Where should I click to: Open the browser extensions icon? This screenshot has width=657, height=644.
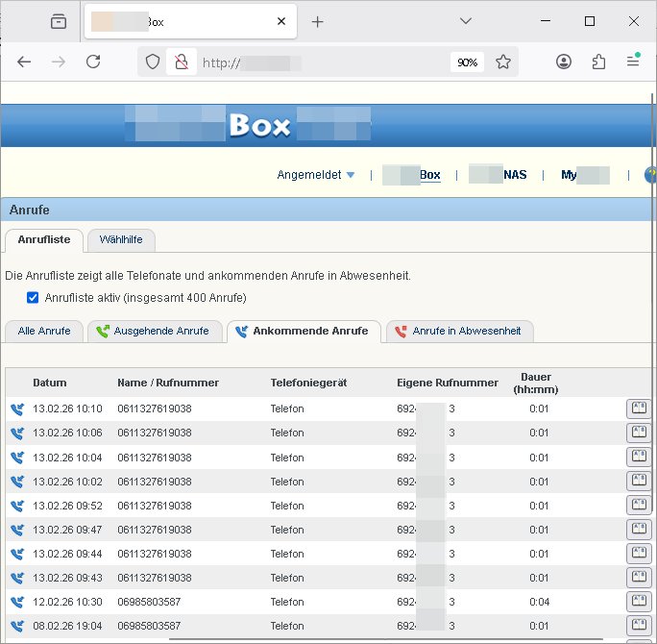click(x=598, y=62)
